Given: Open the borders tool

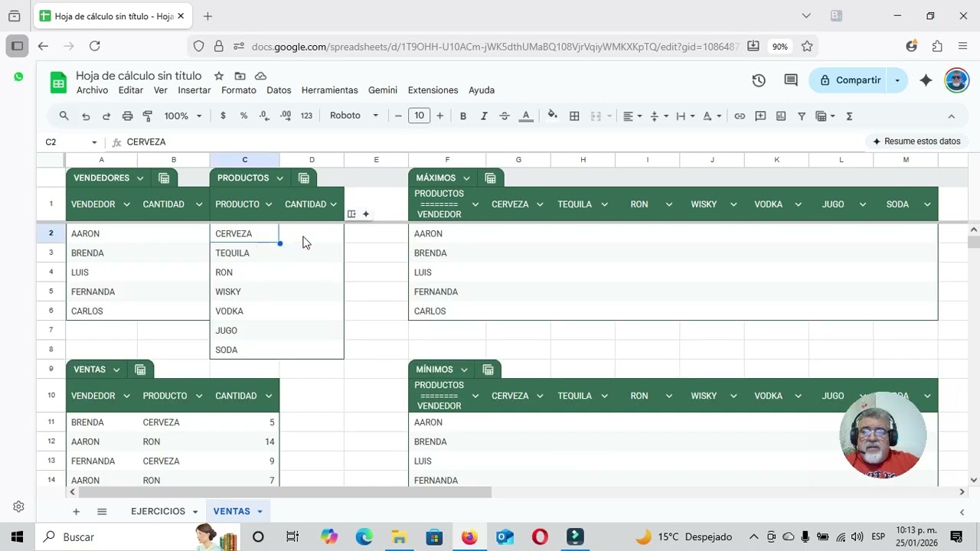Looking at the screenshot, I should [574, 116].
